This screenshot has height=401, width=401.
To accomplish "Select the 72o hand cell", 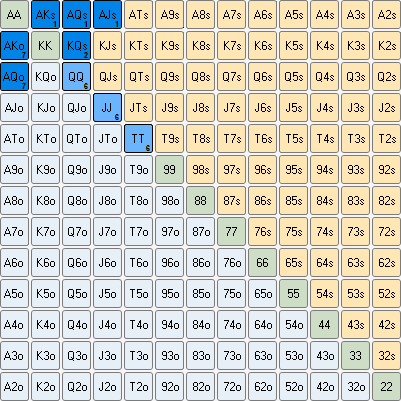I will 232,387.
